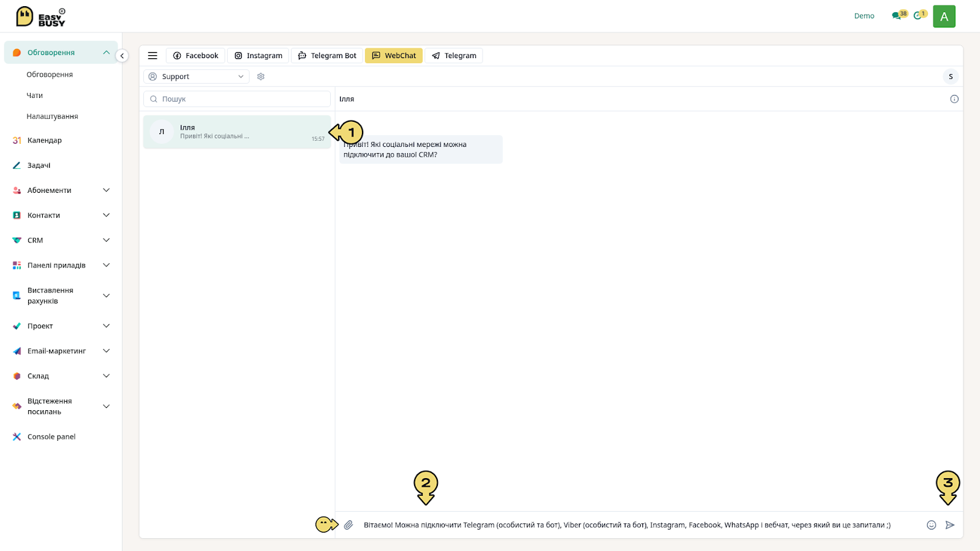Open the hamburger menu beside Facebook tab
980x551 pixels.
coord(153,56)
